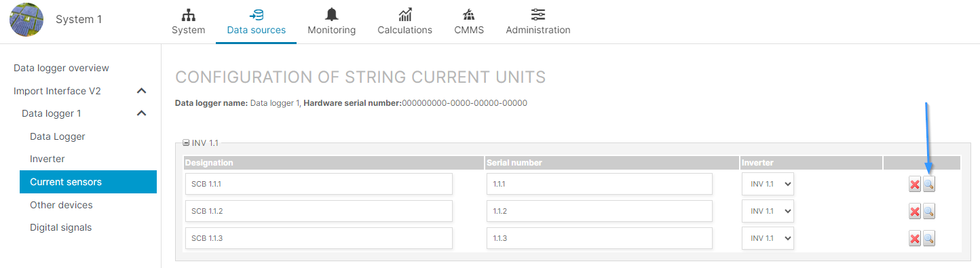The width and height of the screenshot is (980, 268).
Task: Click the SCB 1.1.1 designation field
Action: coord(319,184)
